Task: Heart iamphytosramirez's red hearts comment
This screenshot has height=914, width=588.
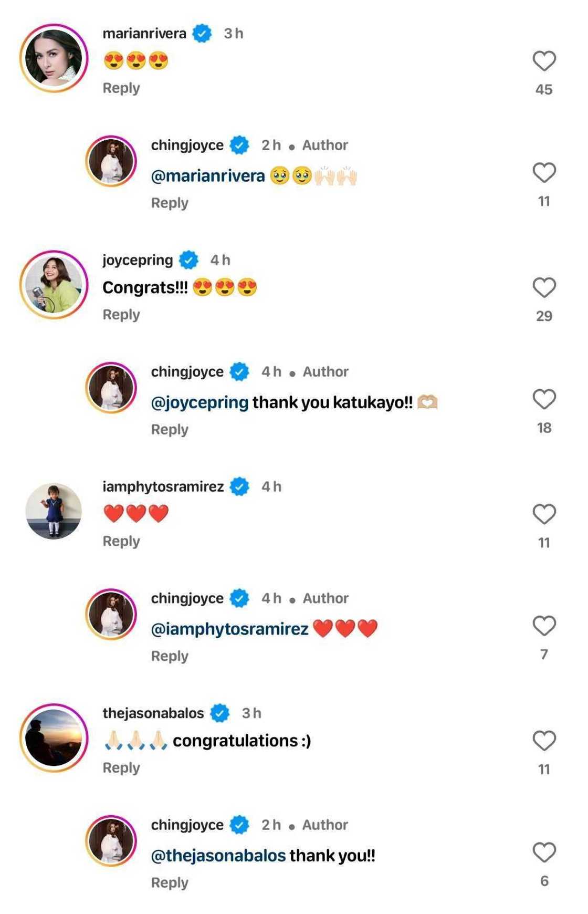Action: coord(544,514)
